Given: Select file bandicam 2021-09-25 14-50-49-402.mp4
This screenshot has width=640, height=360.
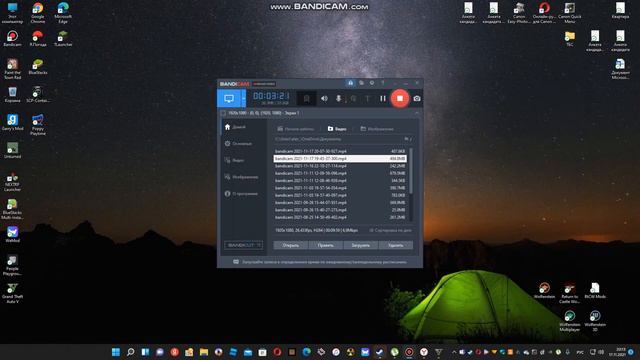Looking at the screenshot, I should pos(340,218).
